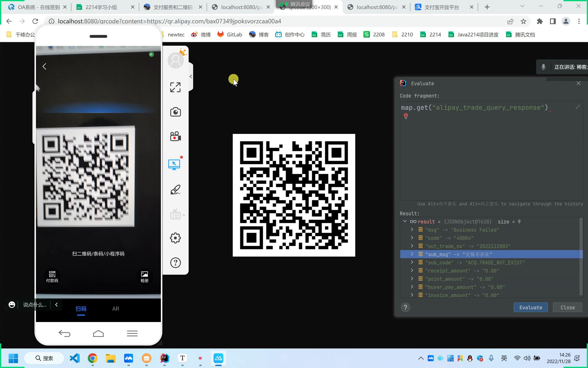Collapse the code fragment editor
588x368 pixels.
[578, 107]
